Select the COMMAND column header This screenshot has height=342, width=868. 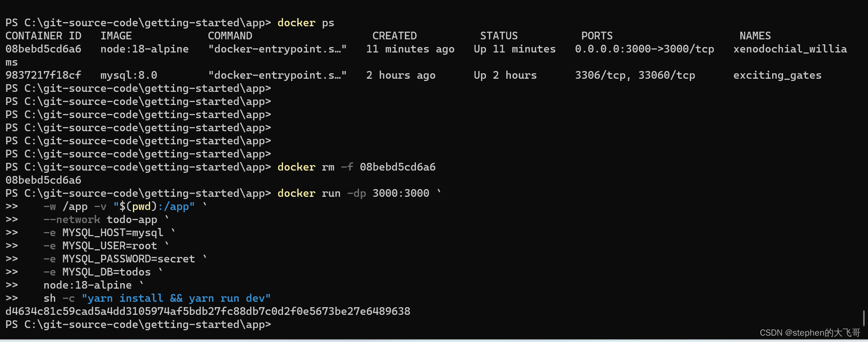tap(230, 36)
